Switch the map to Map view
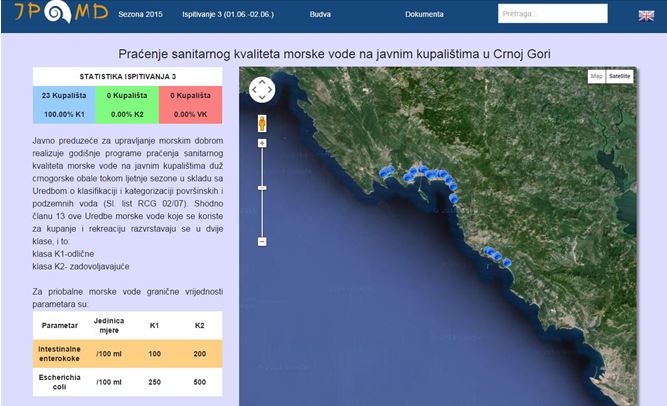Viewport: 667px width, 406px height. click(596, 76)
